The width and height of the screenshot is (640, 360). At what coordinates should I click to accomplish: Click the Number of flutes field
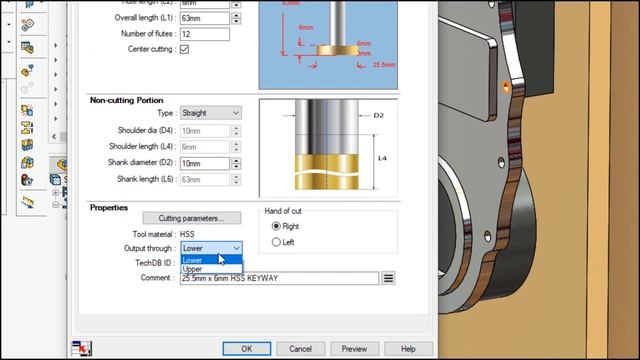pos(205,34)
